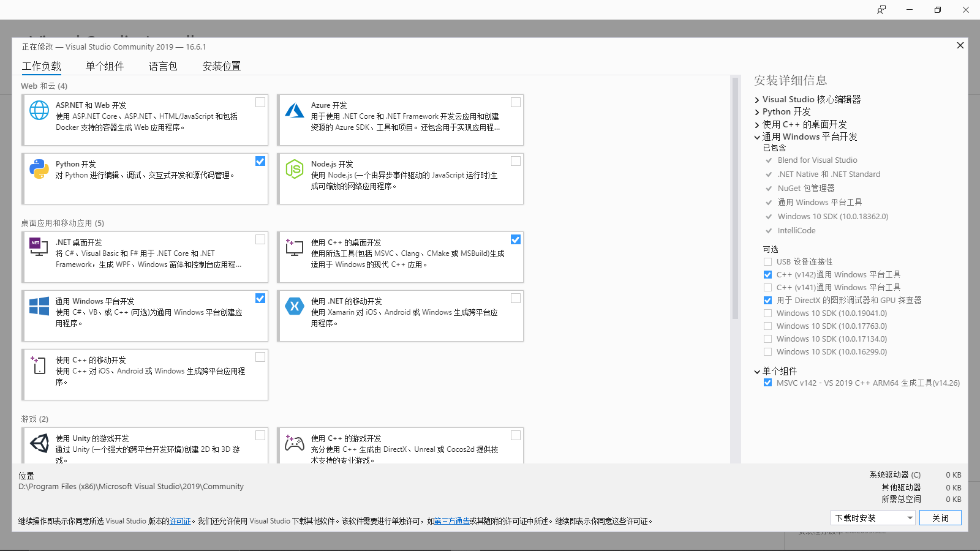
Task: Click the Unity game development icon
Action: pos(39,443)
